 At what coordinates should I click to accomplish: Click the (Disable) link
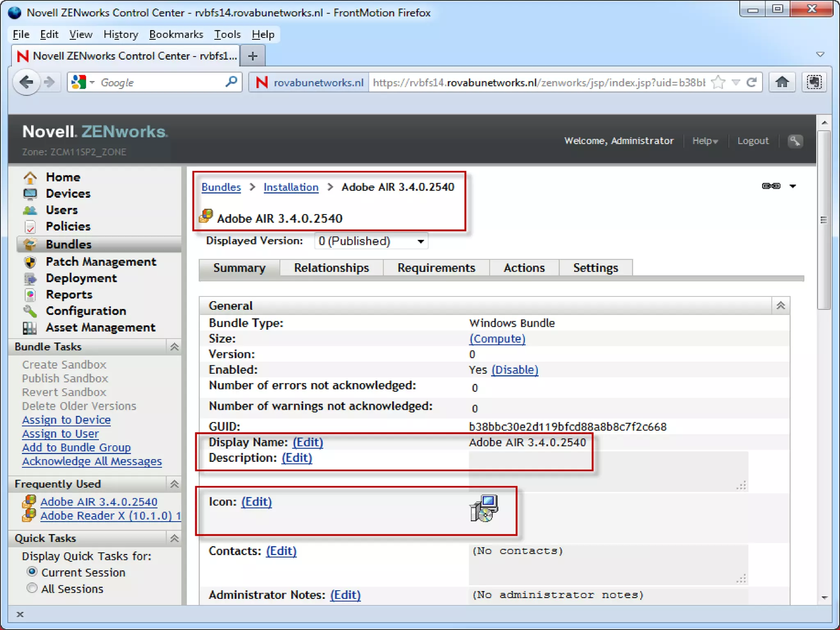coord(515,370)
